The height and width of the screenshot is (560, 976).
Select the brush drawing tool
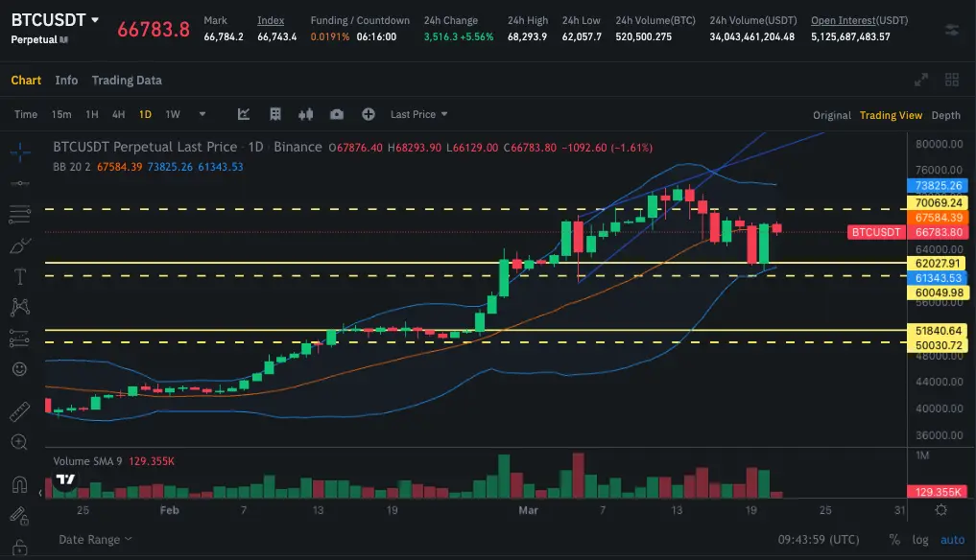coord(19,245)
